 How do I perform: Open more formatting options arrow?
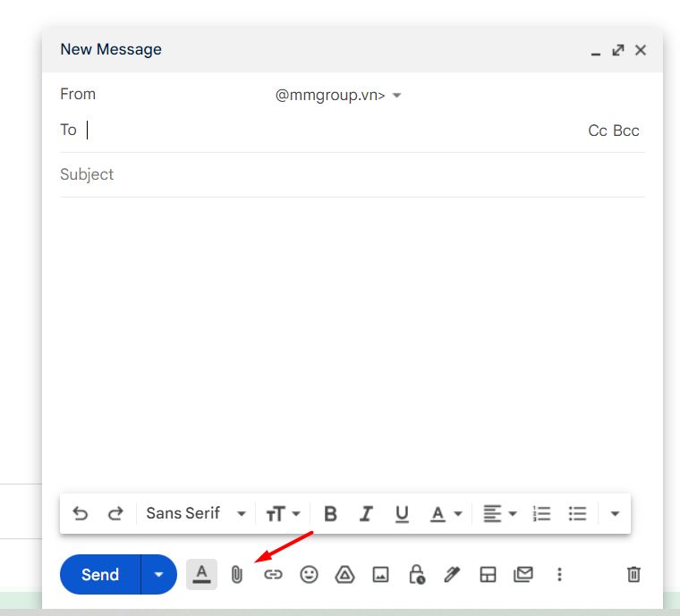pos(615,513)
